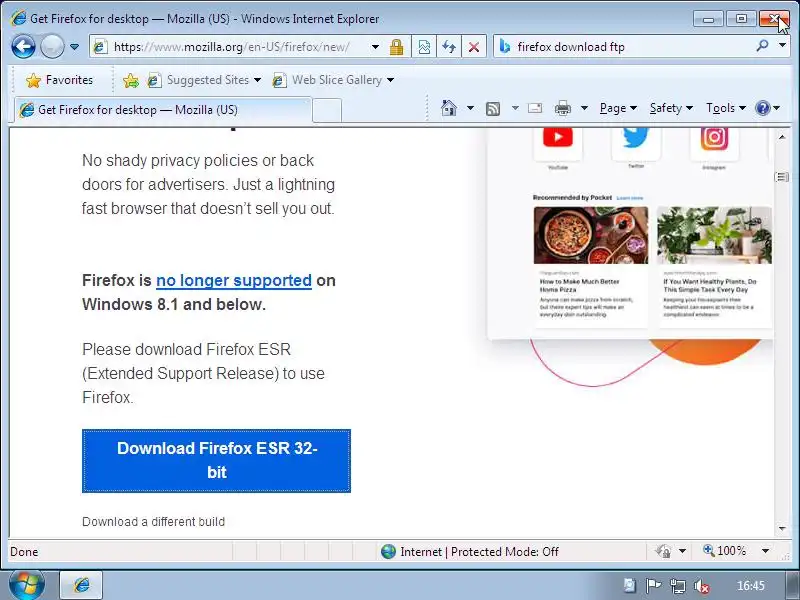Click the muted volume tray icon
This screenshot has height=600, width=800.
point(702,586)
